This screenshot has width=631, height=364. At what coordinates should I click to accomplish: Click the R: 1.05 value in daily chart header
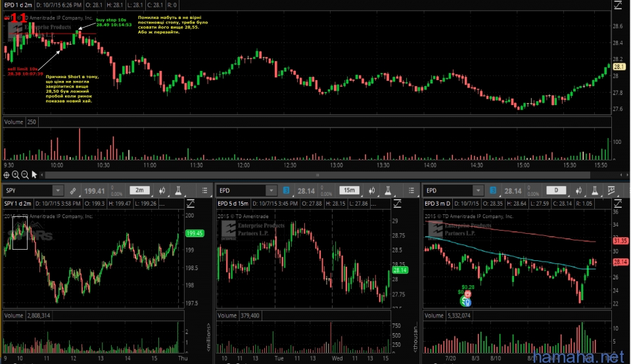[x=584, y=204]
